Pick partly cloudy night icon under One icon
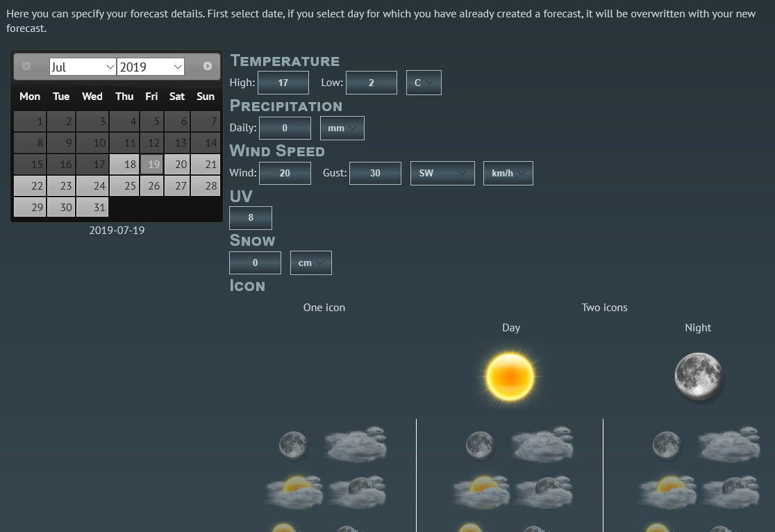The height and width of the screenshot is (532, 775). (358, 492)
